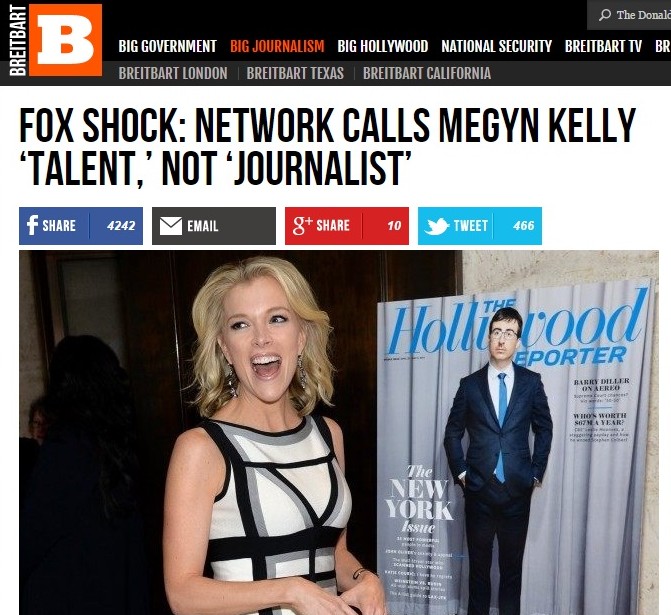The width and height of the screenshot is (671, 615).
Task: Click the email envelope icon
Action: point(171,226)
